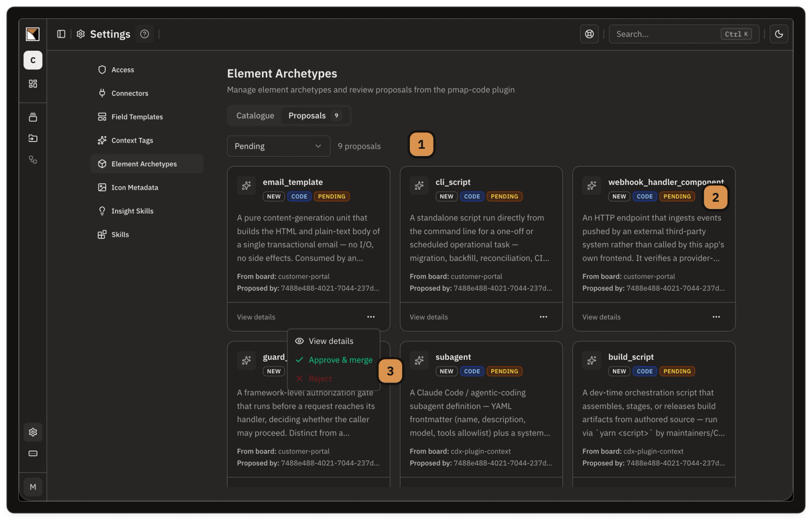Image resolution: width=812 pixels, height=520 pixels.
Task: Open more options on webhook_handler_component card
Action: click(x=716, y=317)
